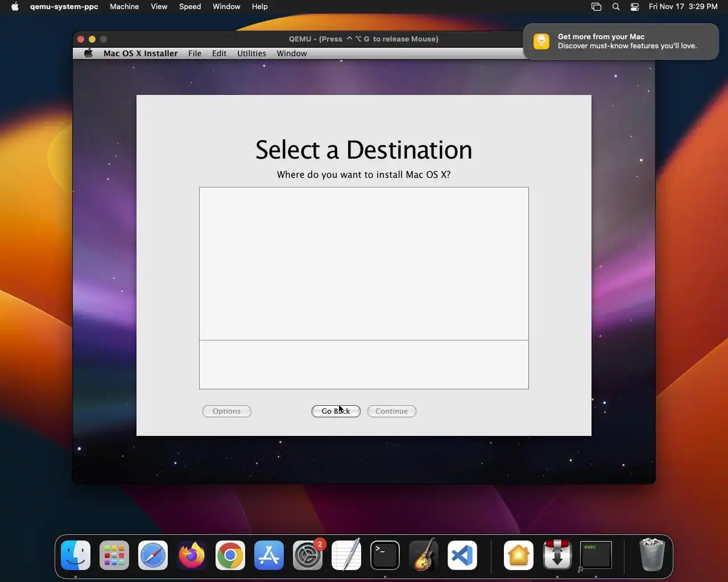Open Terminal from the dock
Image resolution: width=728 pixels, height=582 pixels.
click(x=385, y=555)
